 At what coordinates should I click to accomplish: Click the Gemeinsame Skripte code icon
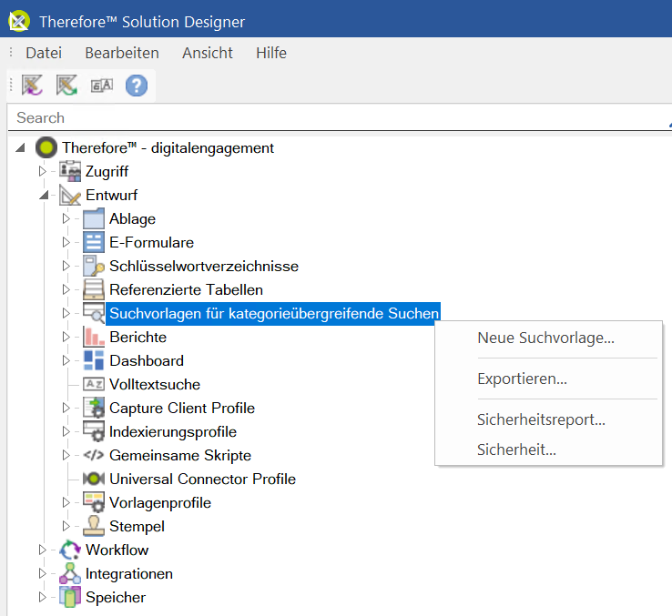[94, 455]
